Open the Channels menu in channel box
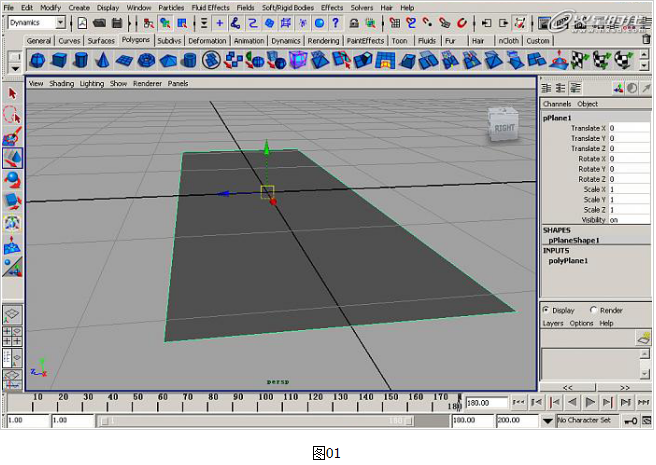Viewport: 656px width, 465px height. (x=556, y=104)
